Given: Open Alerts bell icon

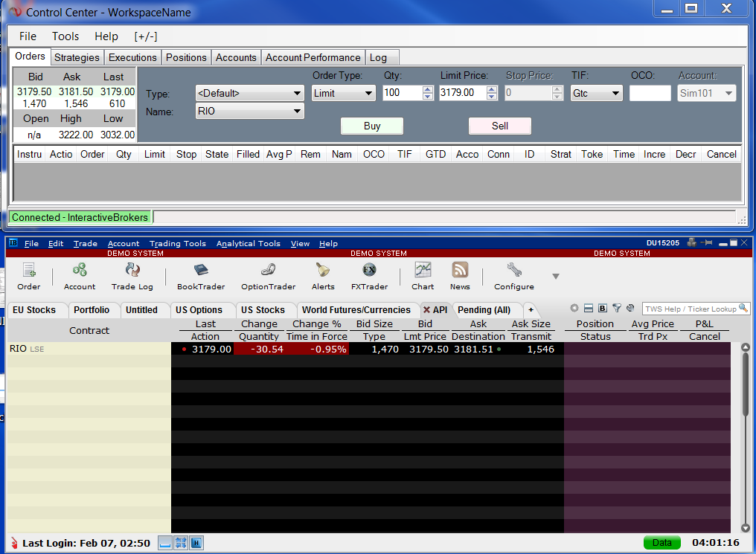Looking at the screenshot, I should [x=323, y=276].
